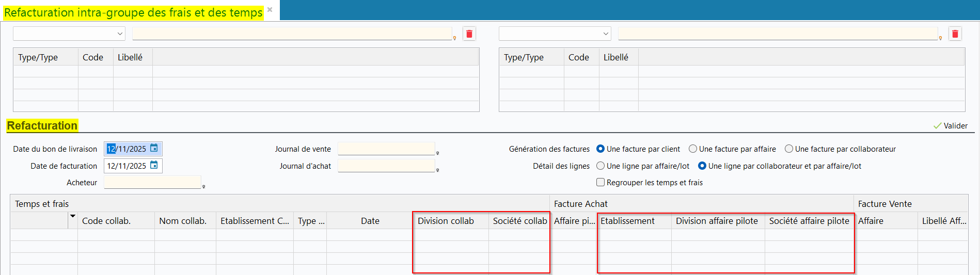
Task: Sort by Code collab. column header
Action: click(106, 221)
